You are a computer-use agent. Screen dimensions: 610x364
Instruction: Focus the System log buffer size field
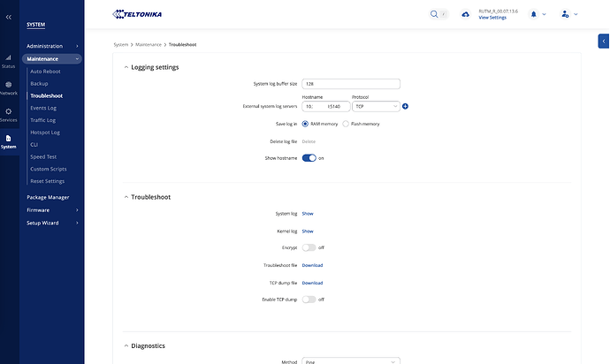350,84
